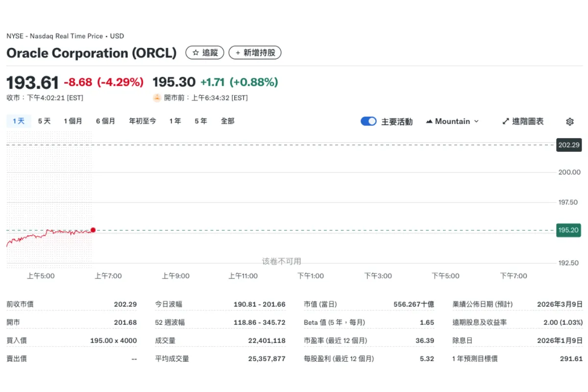Screen dimensions: 588x392
Task: Open chart settings via the gear icon
Action: [569, 121]
